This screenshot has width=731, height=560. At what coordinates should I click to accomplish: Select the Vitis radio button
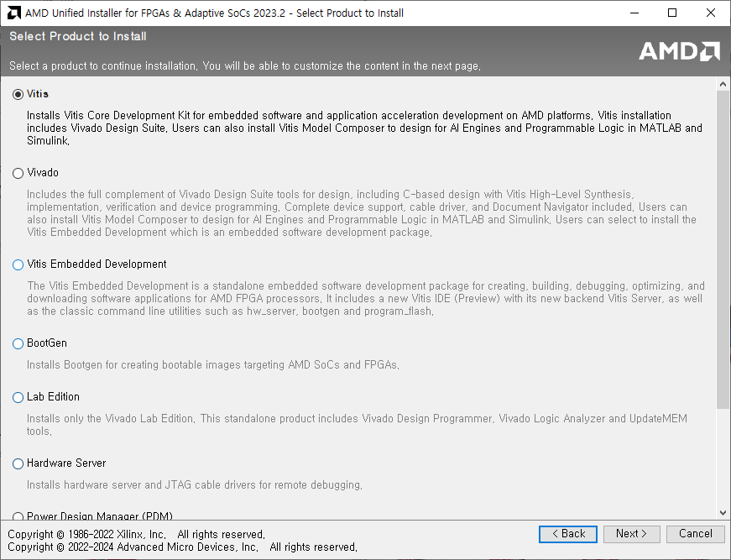point(18,94)
